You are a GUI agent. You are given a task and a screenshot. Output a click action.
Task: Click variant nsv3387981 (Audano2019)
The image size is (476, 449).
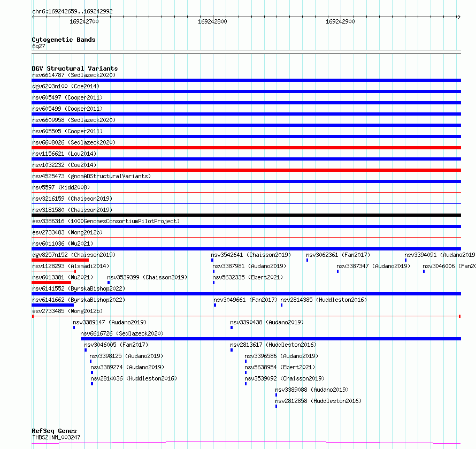click(249, 266)
